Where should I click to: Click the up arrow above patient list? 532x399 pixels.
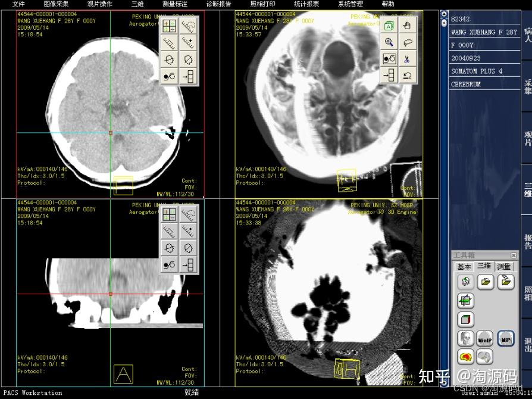pyautogui.click(x=444, y=14)
